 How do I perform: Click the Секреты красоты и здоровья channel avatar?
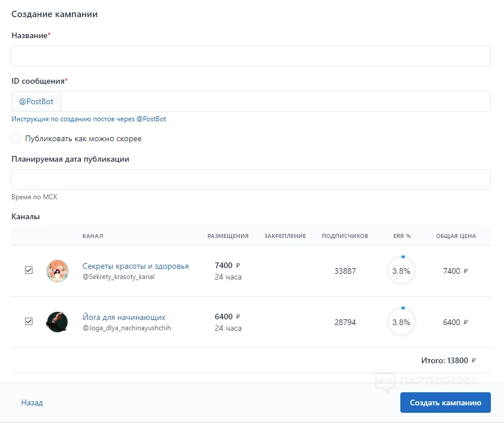click(x=57, y=271)
